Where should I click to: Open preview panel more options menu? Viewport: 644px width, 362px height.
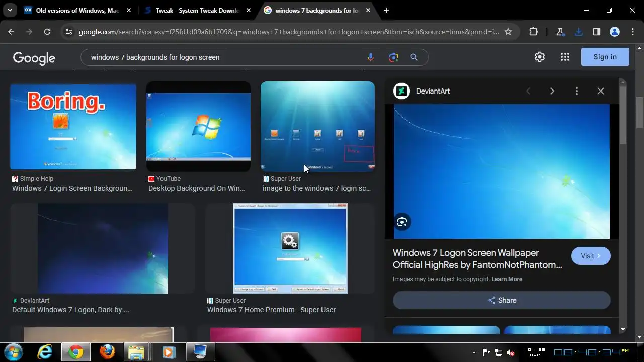coord(577,91)
